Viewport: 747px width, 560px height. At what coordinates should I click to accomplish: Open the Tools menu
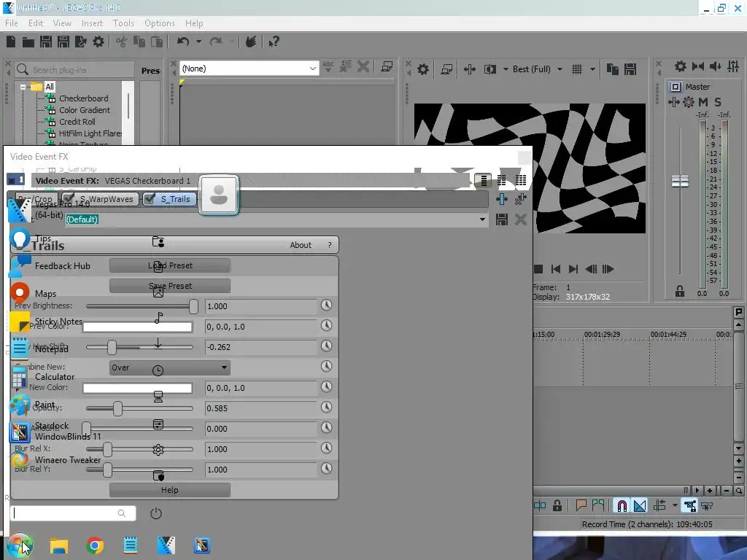(x=123, y=23)
